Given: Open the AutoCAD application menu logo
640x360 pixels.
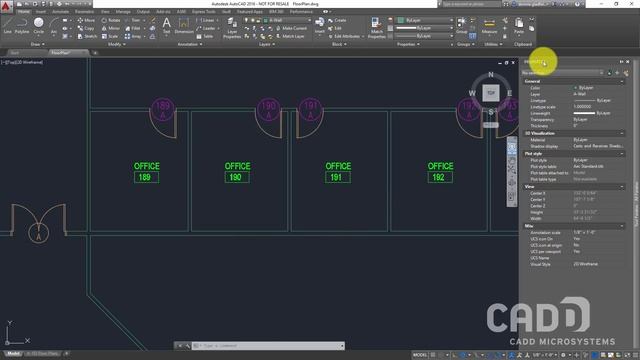Looking at the screenshot, I should pos(6,7).
